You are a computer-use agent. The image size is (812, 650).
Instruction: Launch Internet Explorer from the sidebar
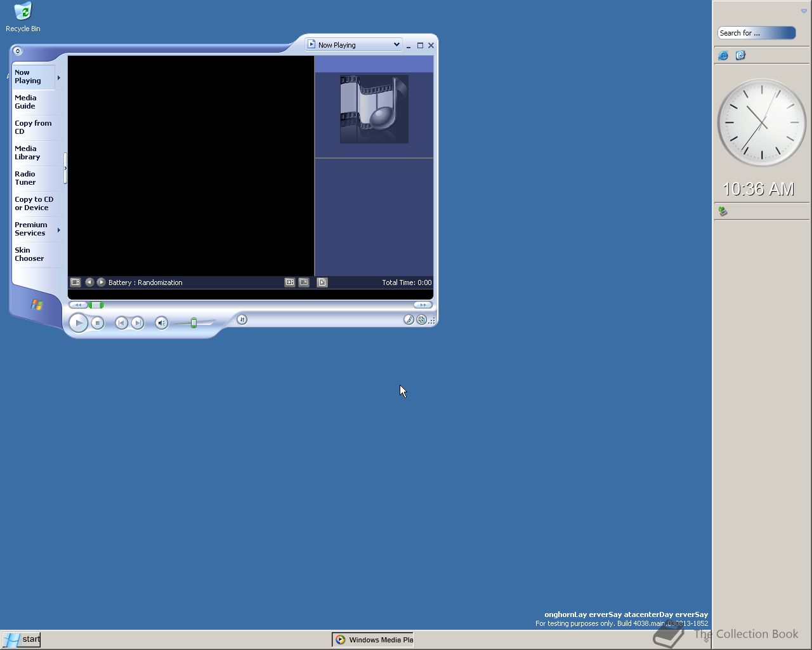pos(723,55)
